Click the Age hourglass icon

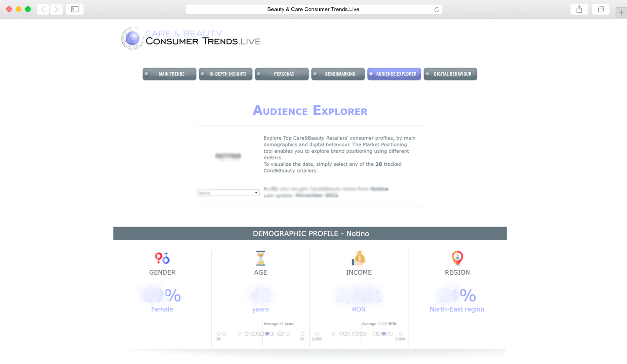[x=260, y=258]
